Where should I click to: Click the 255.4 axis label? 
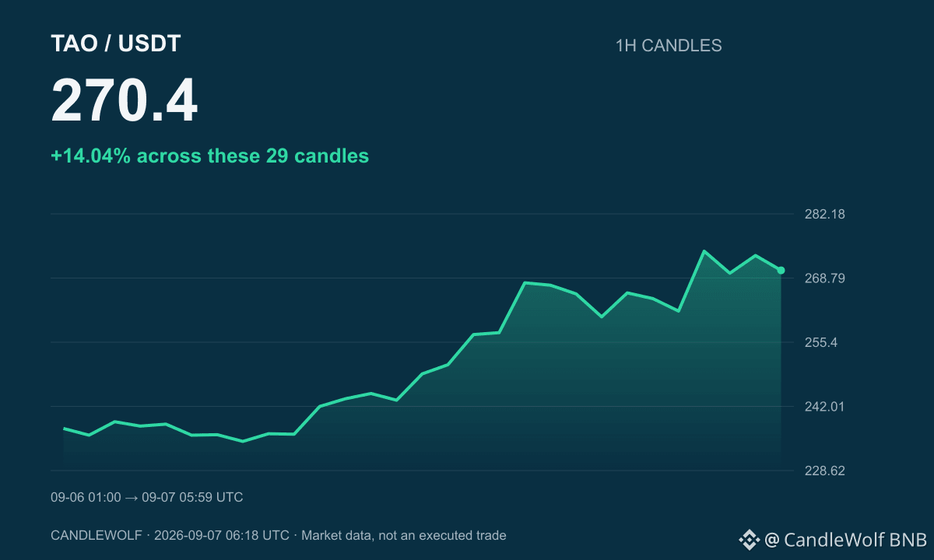click(x=821, y=342)
